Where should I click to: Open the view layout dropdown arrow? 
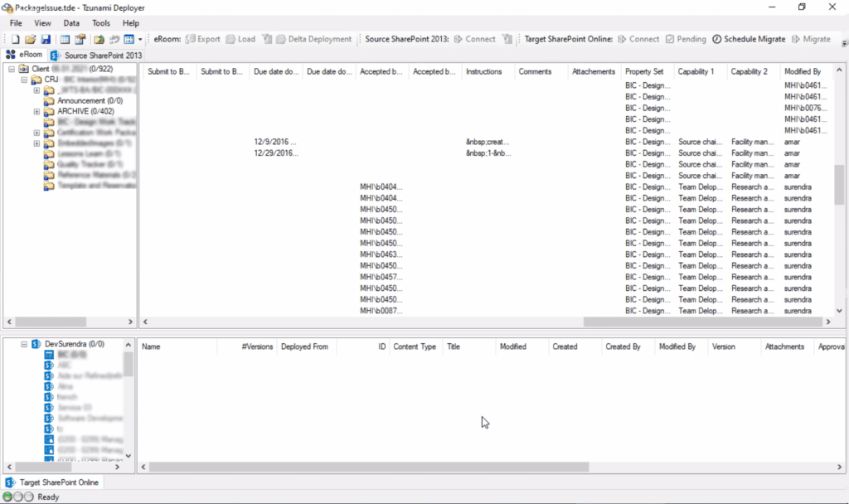point(139,39)
